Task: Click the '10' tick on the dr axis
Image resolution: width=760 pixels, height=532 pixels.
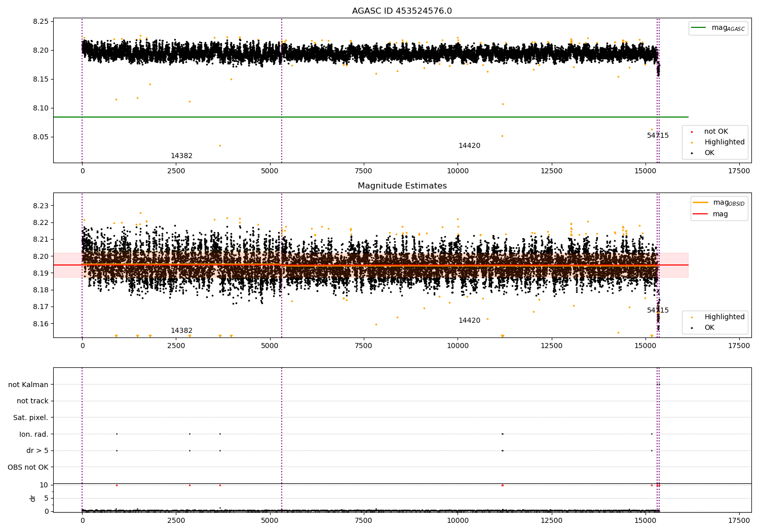Action: tap(44, 485)
